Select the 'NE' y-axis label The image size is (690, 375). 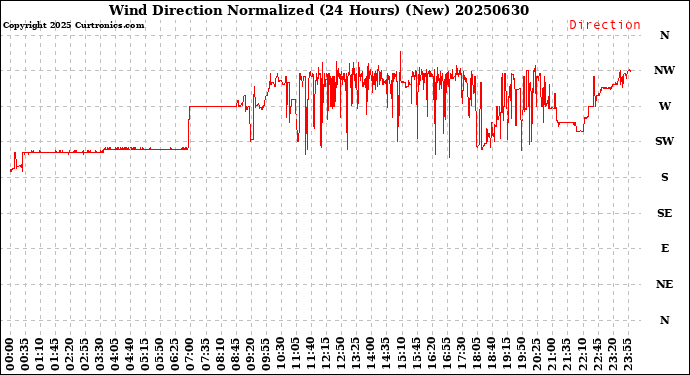pyautogui.click(x=664, y=284)
